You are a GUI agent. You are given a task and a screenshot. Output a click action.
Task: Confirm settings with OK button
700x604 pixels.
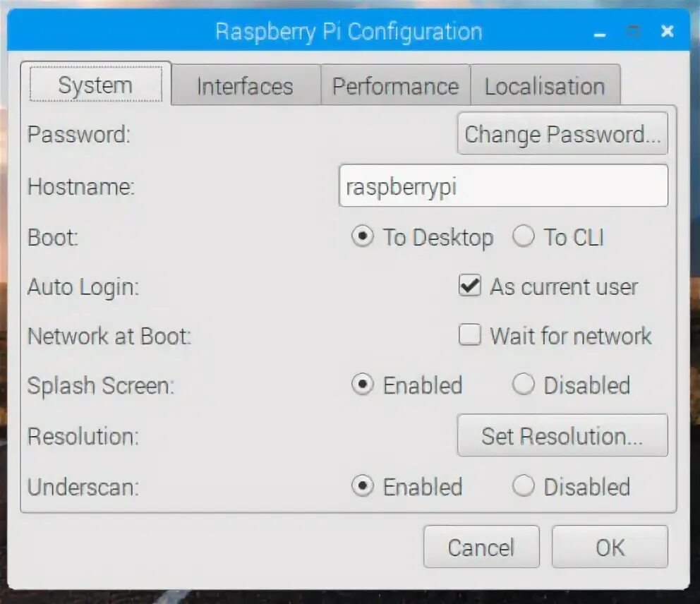pyautogui.click(x=610, y=547)
